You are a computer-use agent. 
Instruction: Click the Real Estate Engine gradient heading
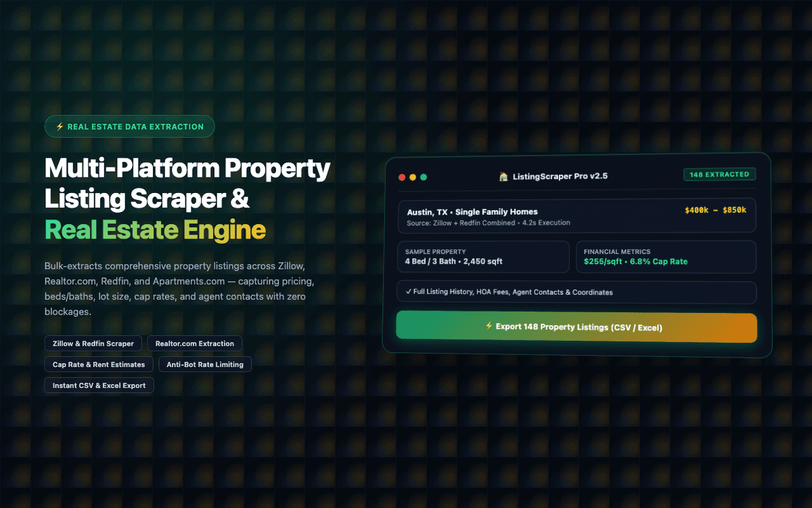click(155, 230)
